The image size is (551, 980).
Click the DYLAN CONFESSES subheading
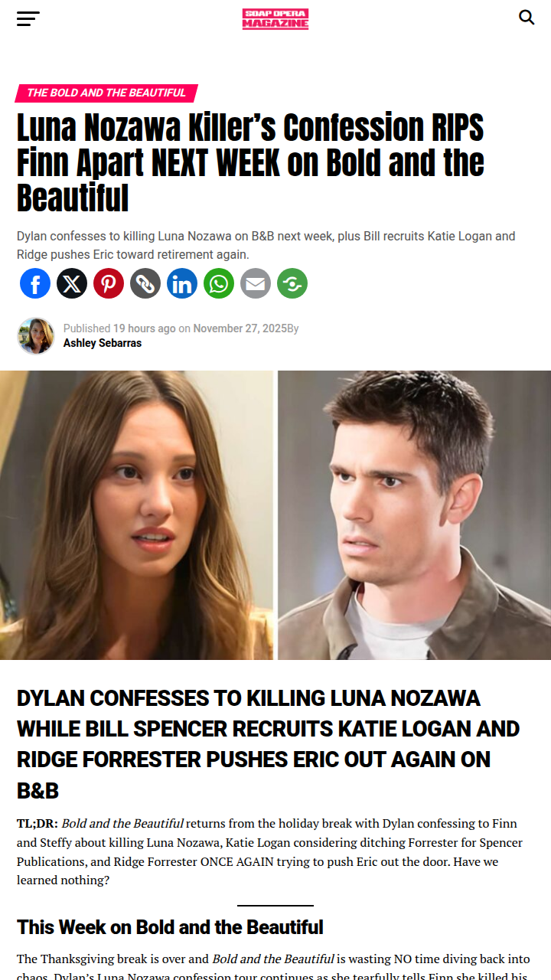(x=269, y=744)
